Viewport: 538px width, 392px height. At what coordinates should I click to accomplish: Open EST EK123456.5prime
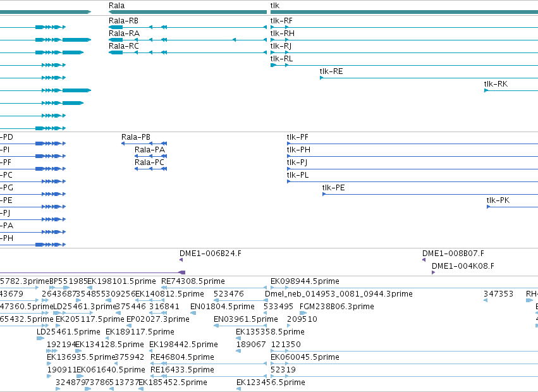click(271, 383)
